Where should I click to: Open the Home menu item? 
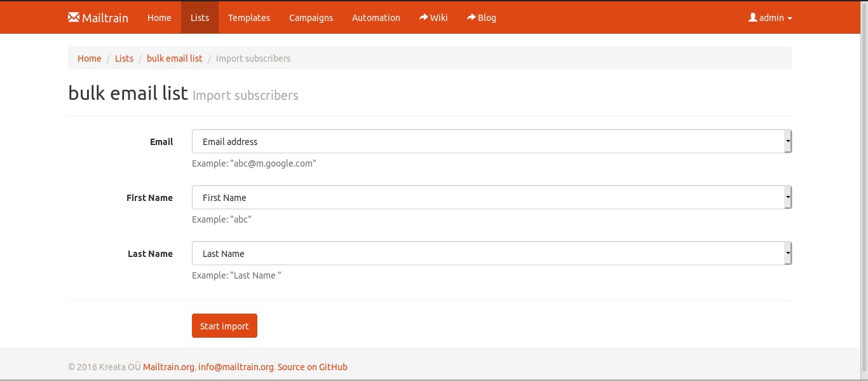tap(159, 17)
